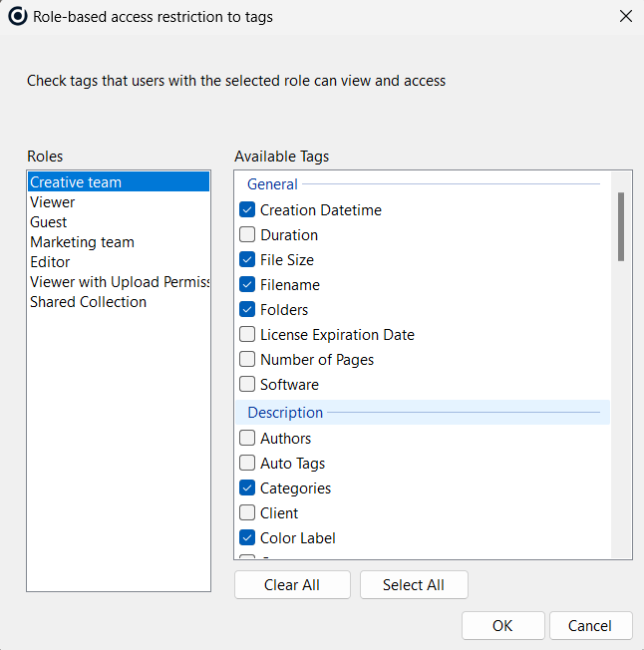The height and width of the screenshot is (650, 644).
Task: Check the Software tag checkbox
Action: tap(247, 385)
